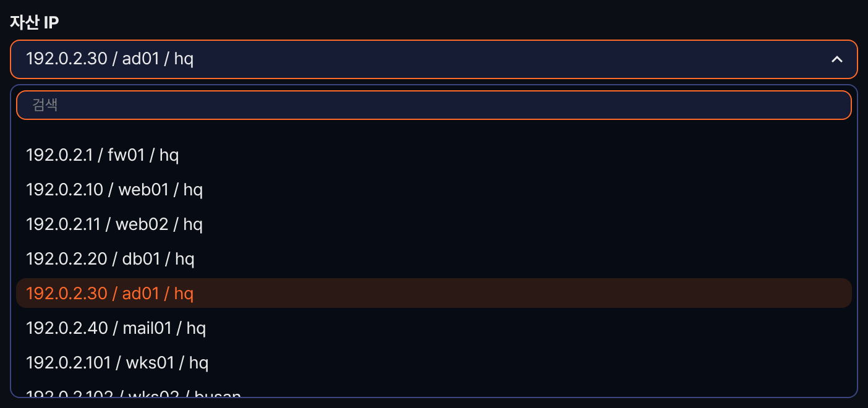Pick the db01 database host option

point(434,258)
